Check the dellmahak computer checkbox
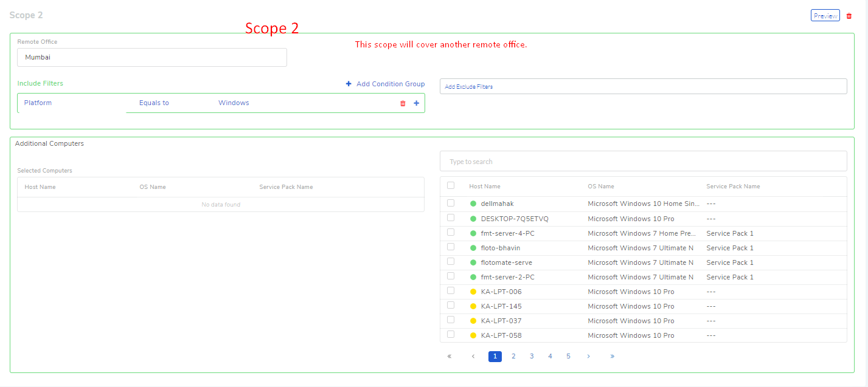The width and height of the screenshot is (868, 387). pos(451,203)
